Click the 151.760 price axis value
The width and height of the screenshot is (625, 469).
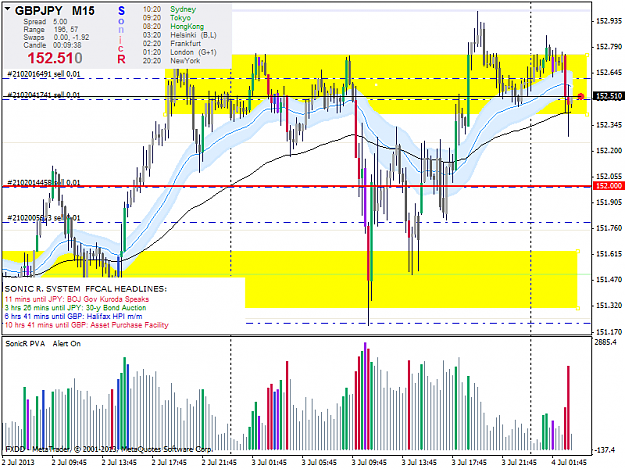pos(609,228)
